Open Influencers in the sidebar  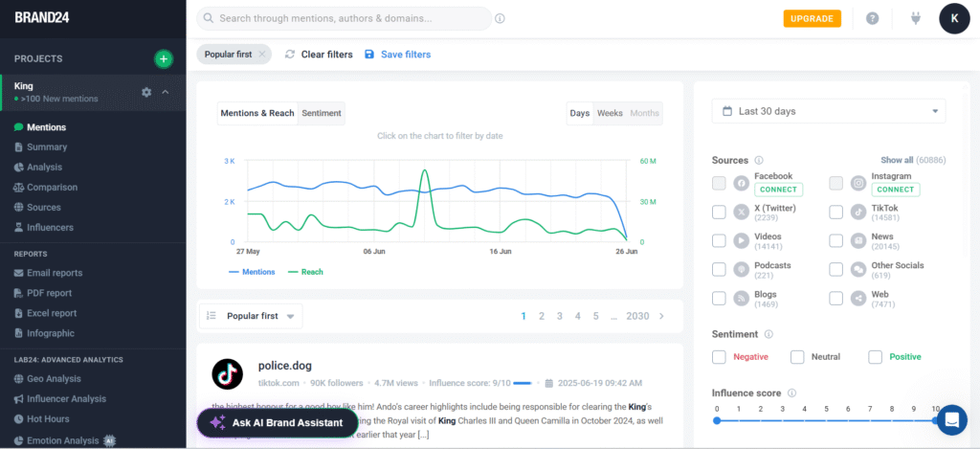click(x=50, y=228)
